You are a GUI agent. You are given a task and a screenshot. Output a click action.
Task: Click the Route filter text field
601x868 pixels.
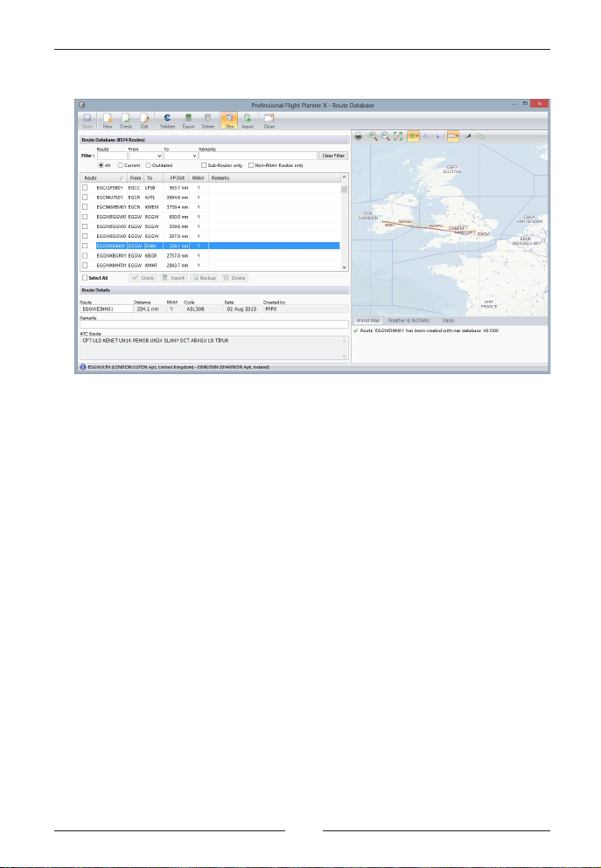coord(112,156)
